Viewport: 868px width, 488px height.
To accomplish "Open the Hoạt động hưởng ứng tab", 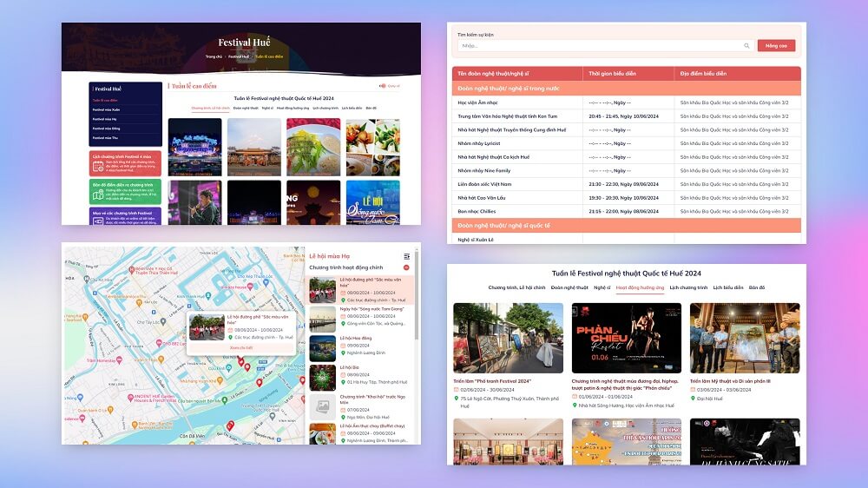I will 640,287.
